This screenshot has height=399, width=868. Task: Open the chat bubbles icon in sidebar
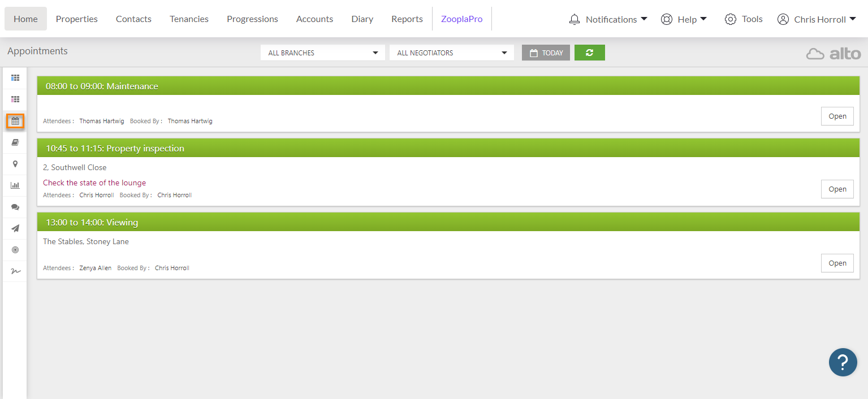[15, 207]
